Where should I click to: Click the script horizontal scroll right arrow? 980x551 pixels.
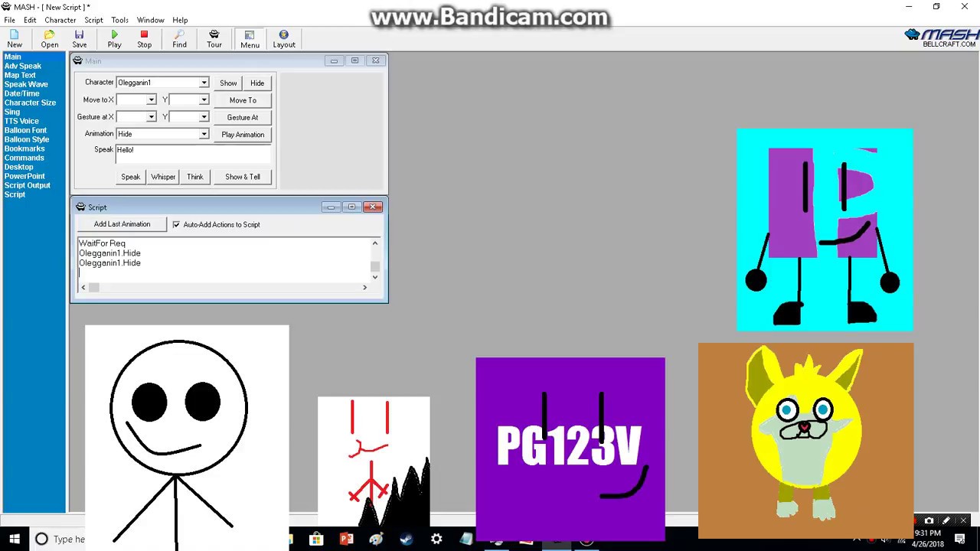click(x=364, y=287)
